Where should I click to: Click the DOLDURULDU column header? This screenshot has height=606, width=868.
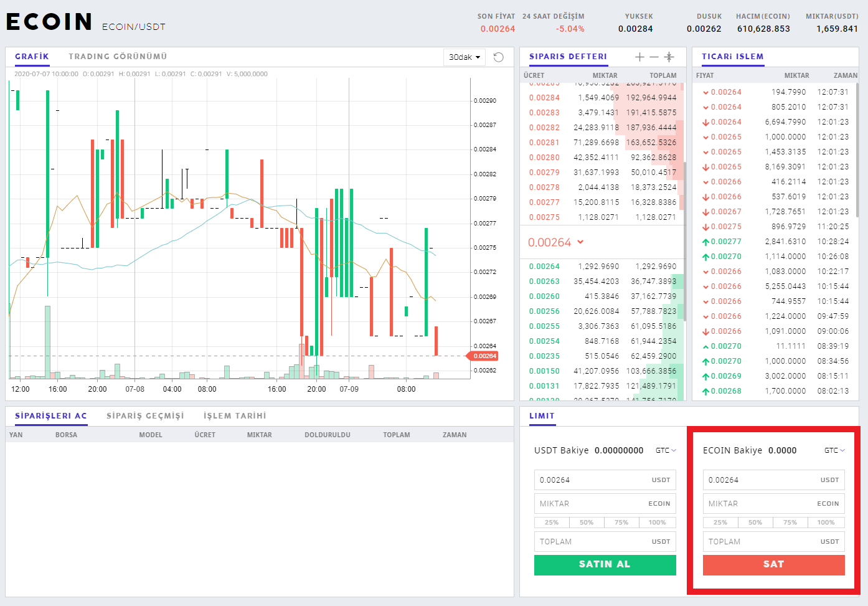pyautogui.click(x=328, y=435)
